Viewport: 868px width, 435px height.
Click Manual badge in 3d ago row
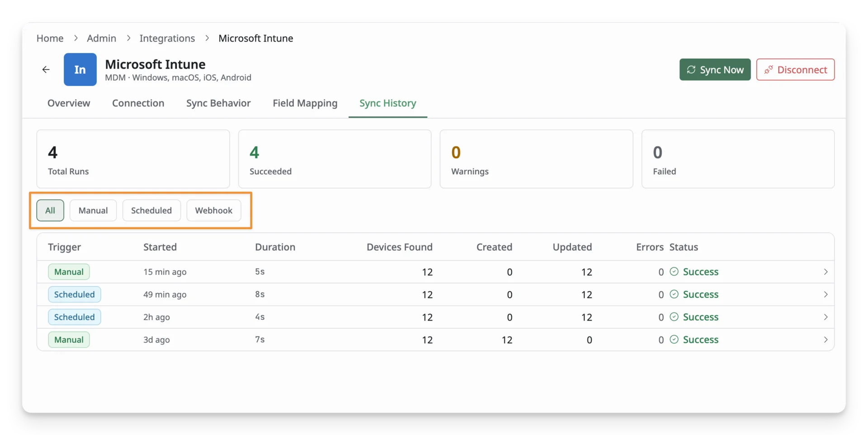click(x=69, y=340)
